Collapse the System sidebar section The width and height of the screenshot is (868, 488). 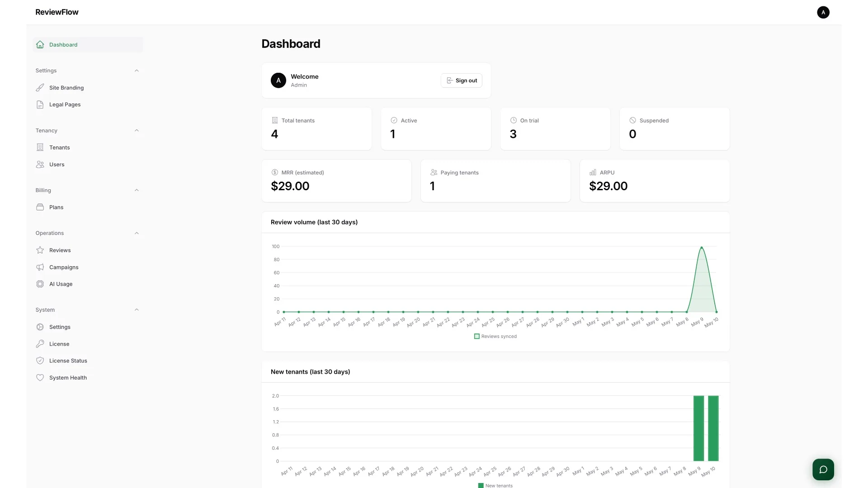[x=137, y=310]
